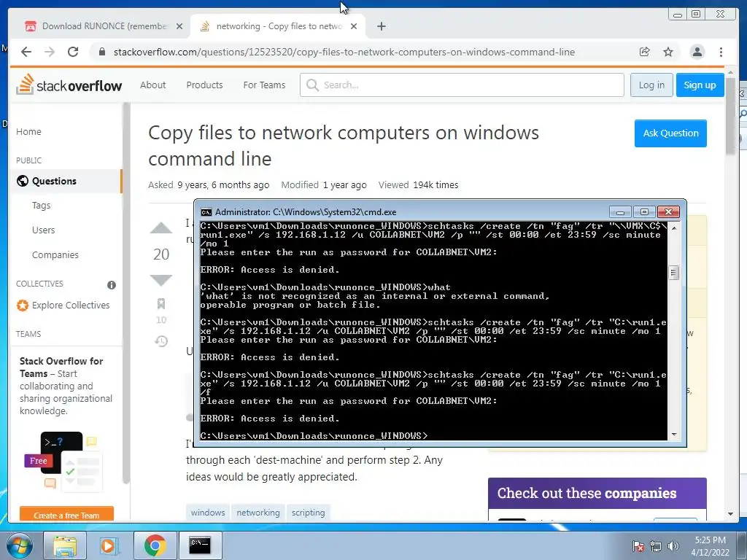This screenshot has width=747, height=560.
Task: Click the Ask Question button
Action: point(670,133)
